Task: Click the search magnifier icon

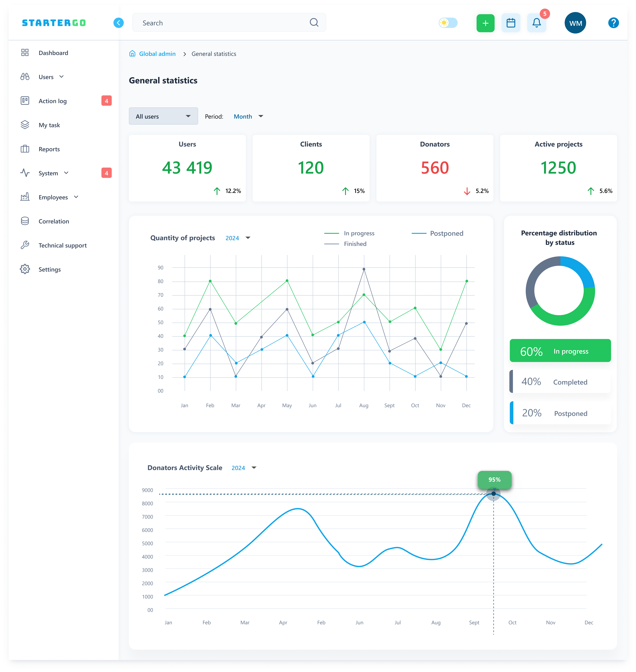Action: 314,23
